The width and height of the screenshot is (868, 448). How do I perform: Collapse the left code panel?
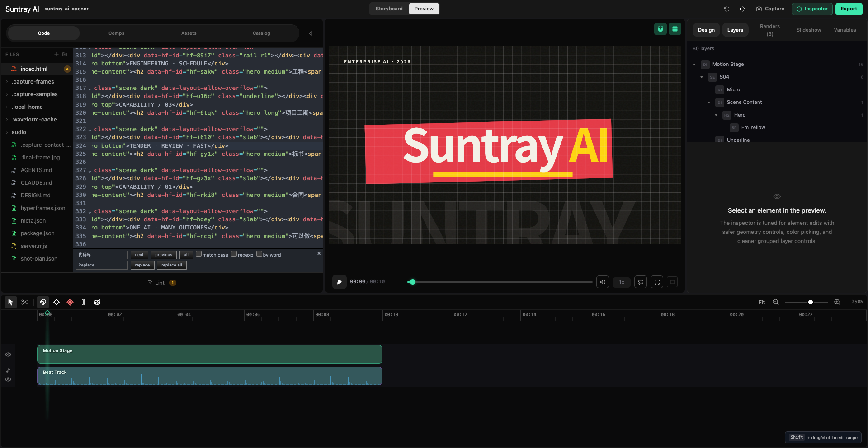click(x=311, y=33)
